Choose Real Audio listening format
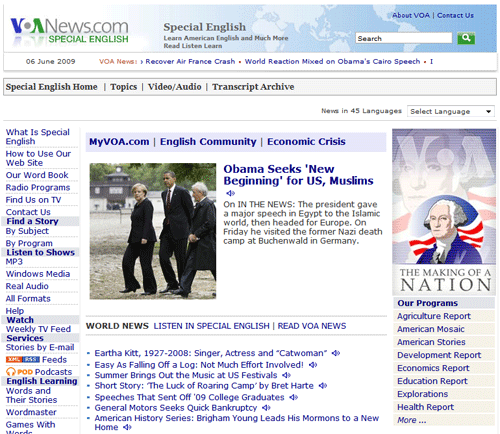This screenshot has width=500, height=434. pyautogui.click(x=27, y=286)
